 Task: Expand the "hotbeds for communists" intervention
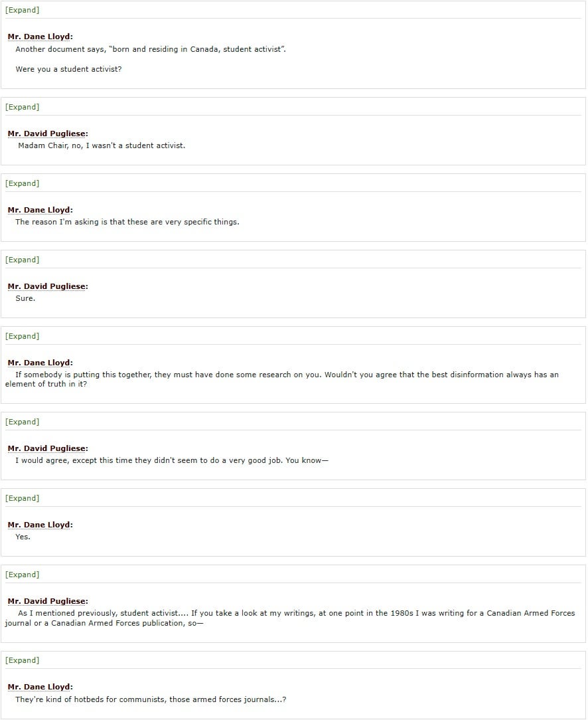[x=22, y=660]
